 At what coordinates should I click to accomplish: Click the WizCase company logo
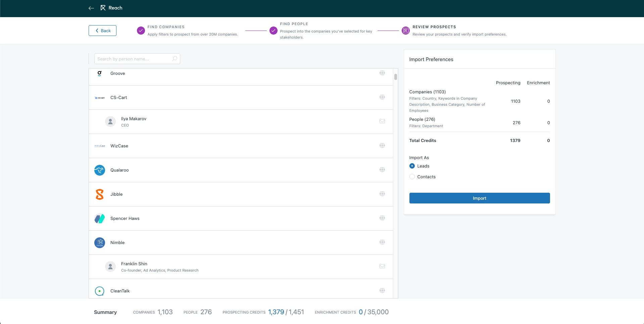(x=100, y=146)
